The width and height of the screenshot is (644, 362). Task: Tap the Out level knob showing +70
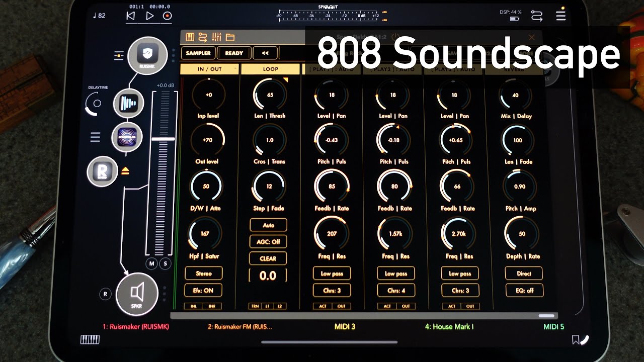[x=208, y=140]
